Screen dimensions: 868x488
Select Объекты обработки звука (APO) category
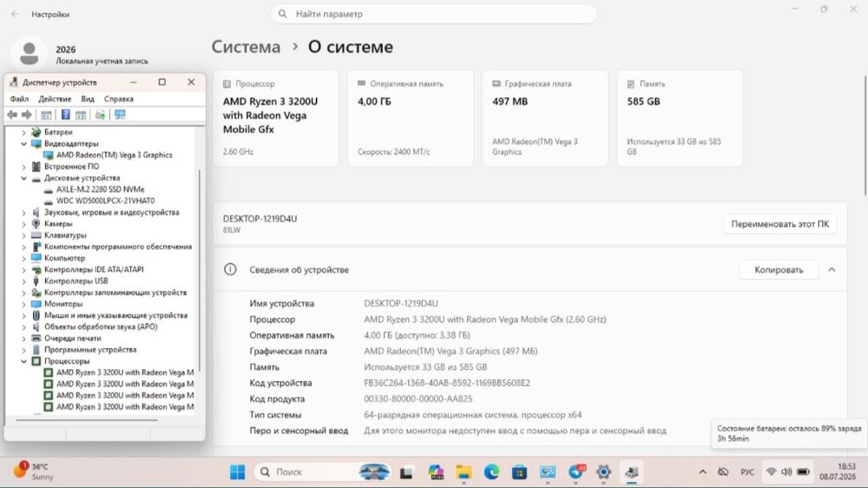(101, 326)
